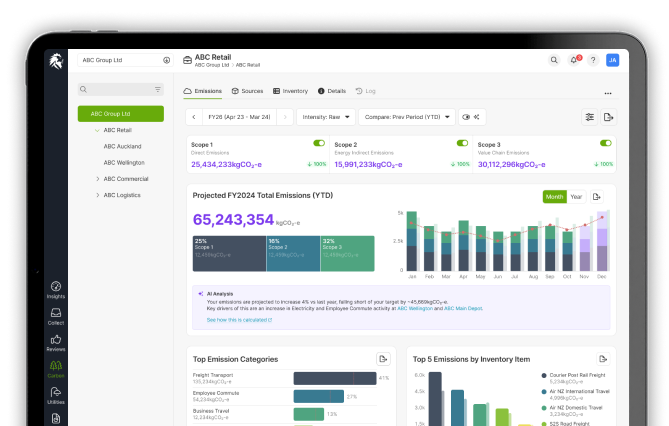Click the Freight Transport 41% bar

coord(335,378)
